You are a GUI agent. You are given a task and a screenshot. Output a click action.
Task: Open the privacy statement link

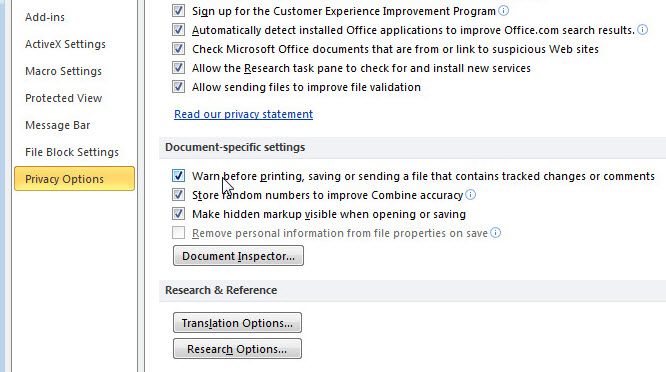[x=243, y=114]
